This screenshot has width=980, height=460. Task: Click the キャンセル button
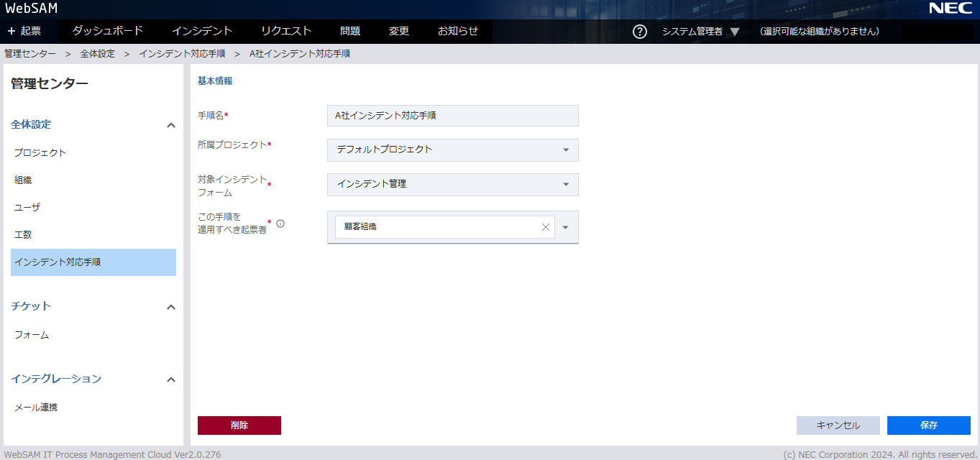point(838,425)
